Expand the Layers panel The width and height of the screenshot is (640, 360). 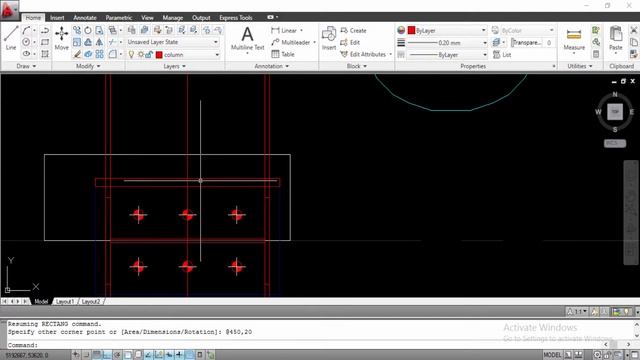[174, 66]
